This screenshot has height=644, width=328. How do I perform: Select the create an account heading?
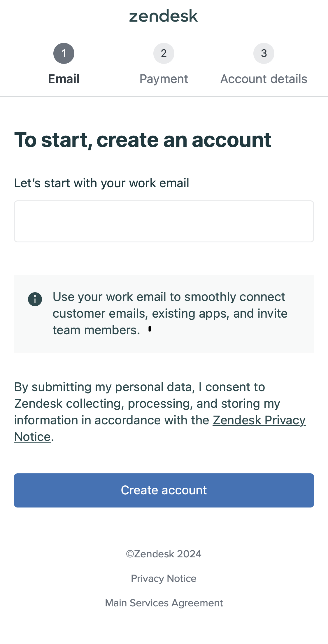(143, 140)
